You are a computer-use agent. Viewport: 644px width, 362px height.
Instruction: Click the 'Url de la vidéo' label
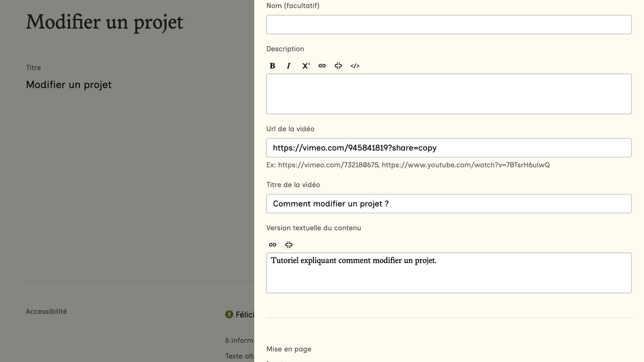pos(290,129)
